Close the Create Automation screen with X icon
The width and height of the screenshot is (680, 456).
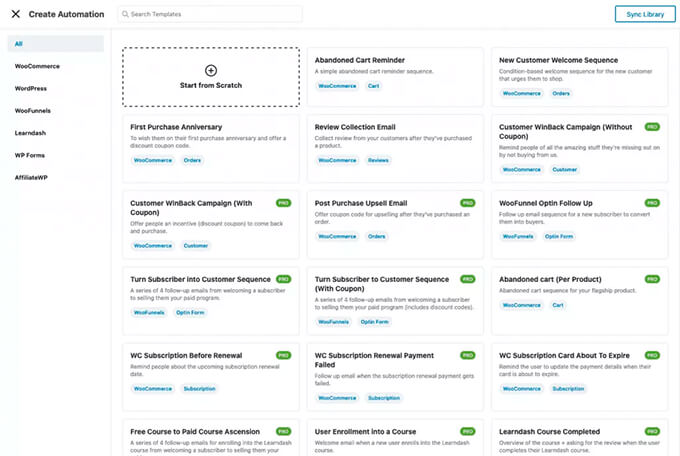(x=15, y=14)
